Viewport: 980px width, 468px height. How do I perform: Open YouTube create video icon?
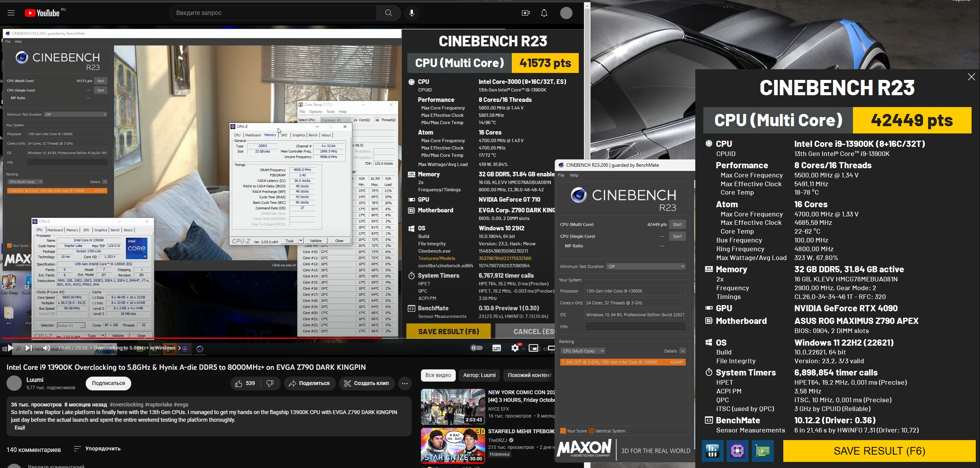click(525, 13)
